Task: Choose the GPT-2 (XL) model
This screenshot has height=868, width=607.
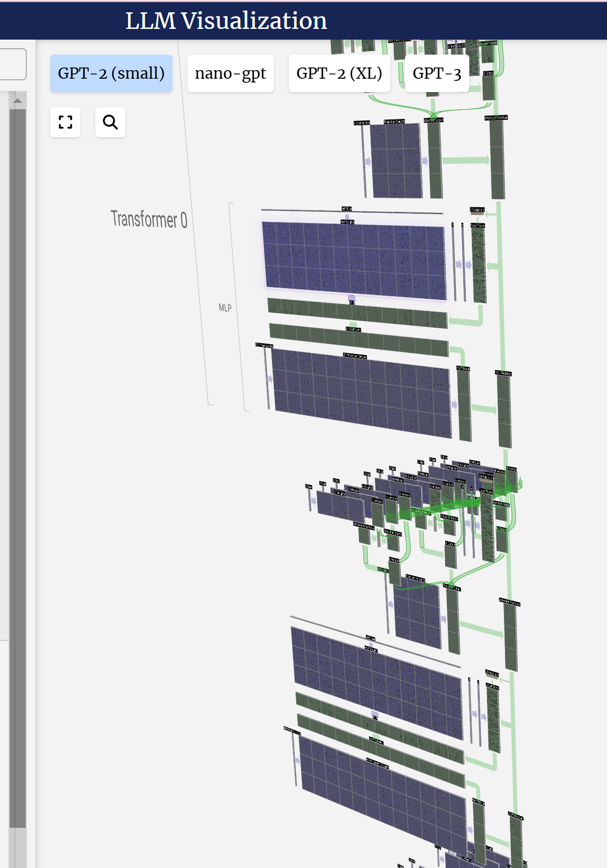Action: (339, 73)
